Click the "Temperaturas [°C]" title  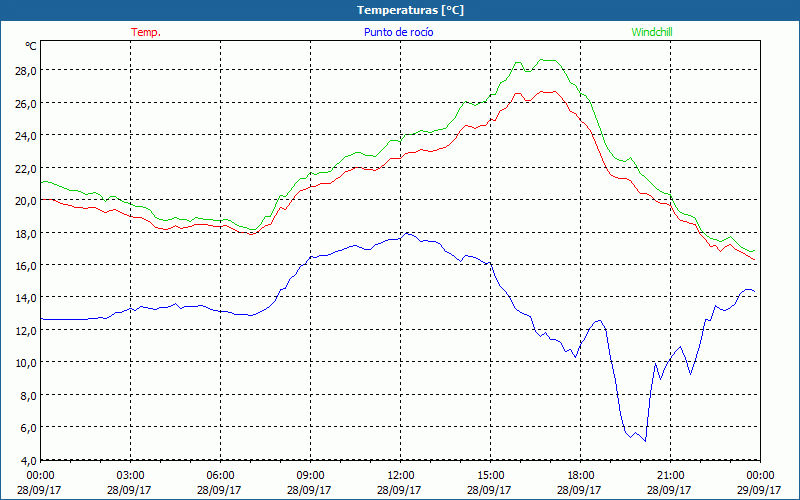pyautogui.click(x=410, y=10)
